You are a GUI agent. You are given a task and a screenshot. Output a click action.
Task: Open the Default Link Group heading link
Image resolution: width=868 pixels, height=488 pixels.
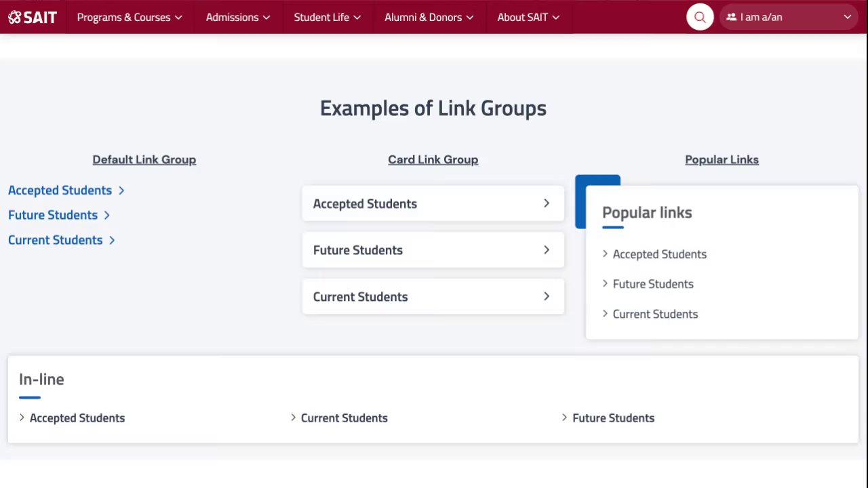(144, 159)
